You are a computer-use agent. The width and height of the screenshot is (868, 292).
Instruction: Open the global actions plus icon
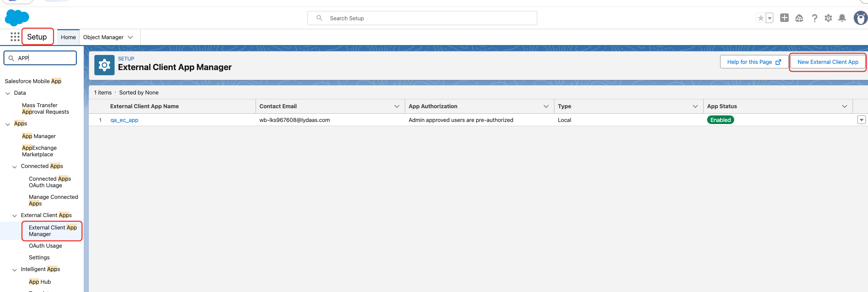[784, 18]
